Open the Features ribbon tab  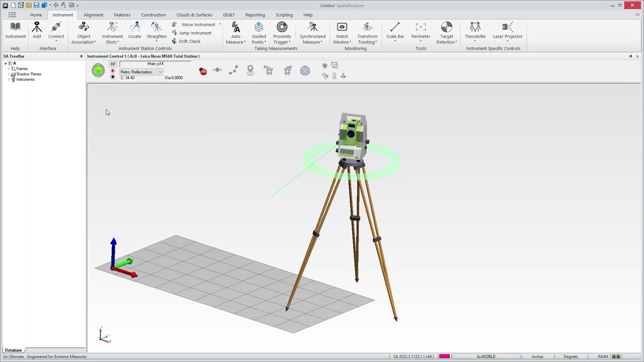(122, 15)
